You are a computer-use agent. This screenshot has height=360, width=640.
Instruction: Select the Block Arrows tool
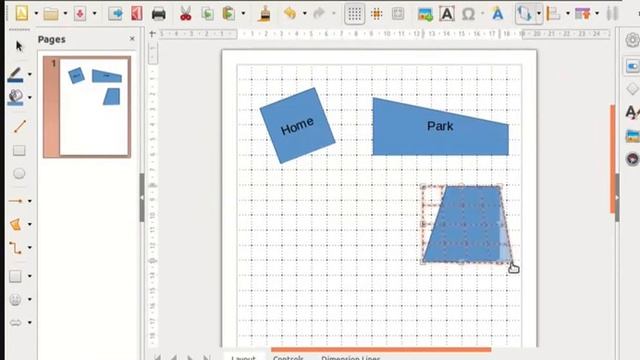tap(16, 322)
